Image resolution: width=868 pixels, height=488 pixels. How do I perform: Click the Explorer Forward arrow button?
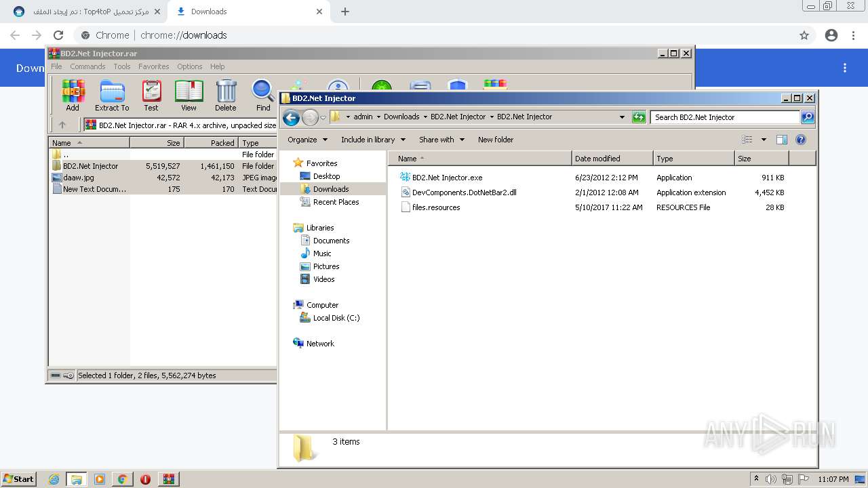310,117
